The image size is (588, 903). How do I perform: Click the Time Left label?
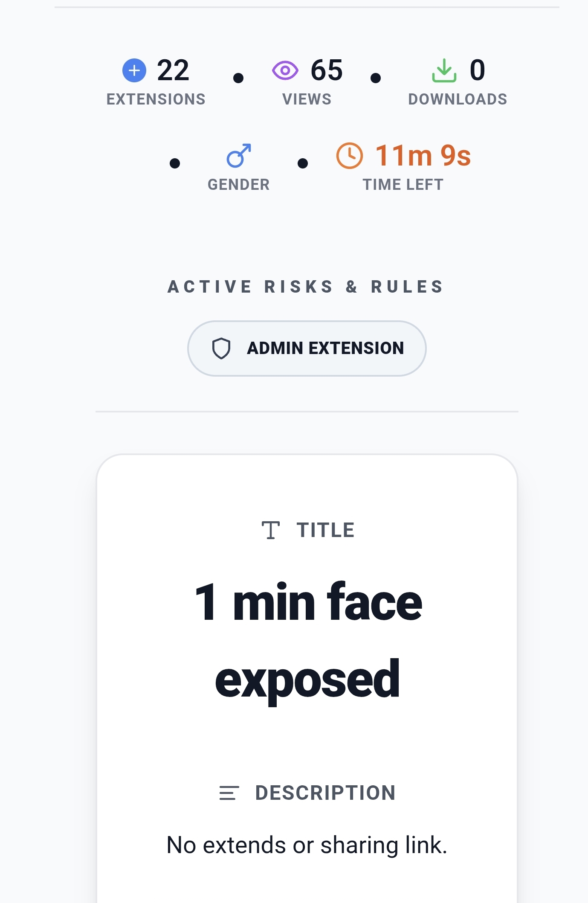tap(403, 185)
